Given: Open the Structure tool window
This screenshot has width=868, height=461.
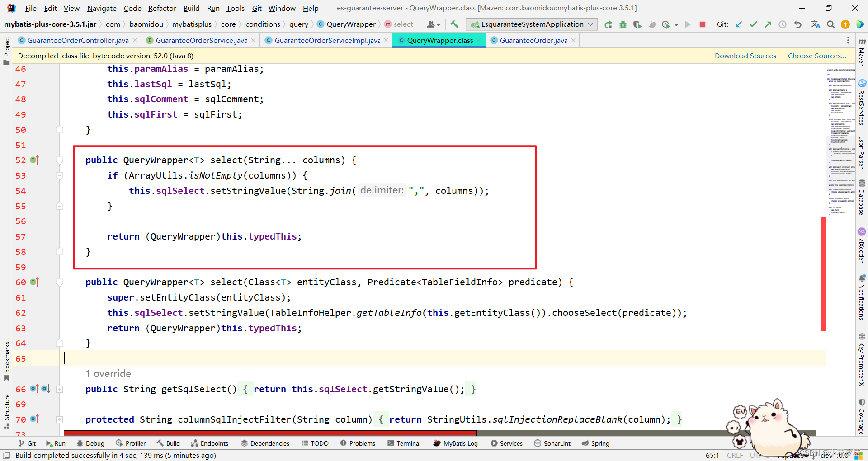Looking at the screenshot, I should [x=6, y=411].
